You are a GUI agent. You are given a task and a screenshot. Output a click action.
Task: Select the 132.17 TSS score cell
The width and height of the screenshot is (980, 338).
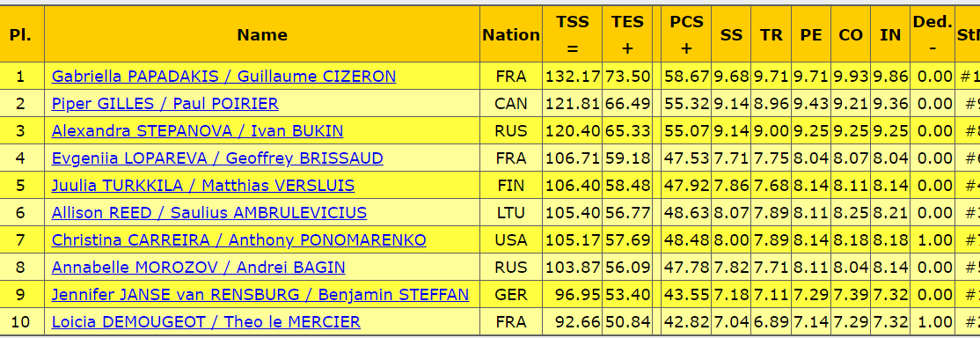[x=573, y=77]
